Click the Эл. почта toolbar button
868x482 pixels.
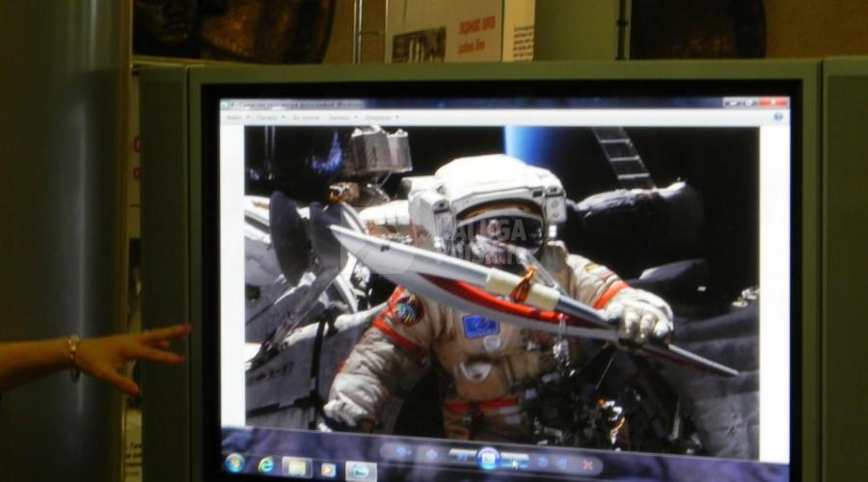tap(306, 118)
